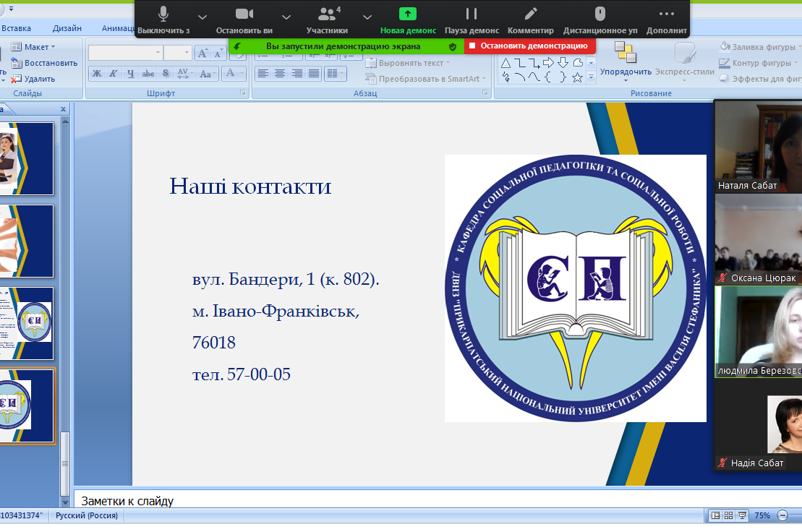Expand microphone options arrow
802x532 pixels.
202,16
